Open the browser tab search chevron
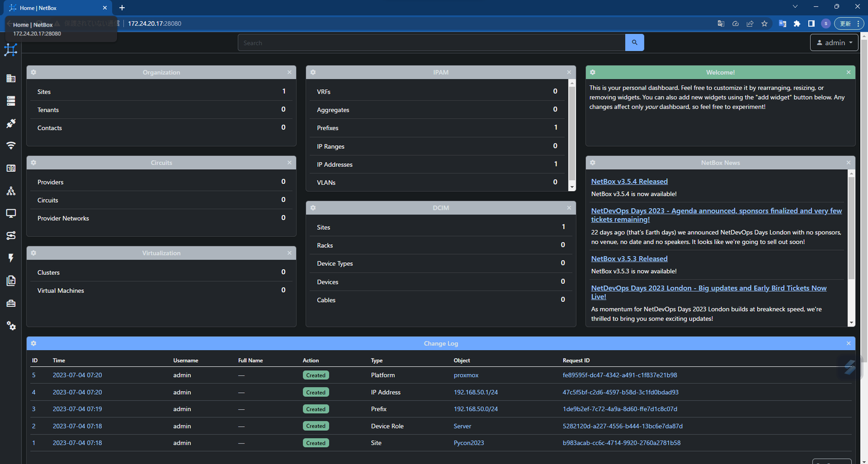868x464 pixels. coord(795,7)
